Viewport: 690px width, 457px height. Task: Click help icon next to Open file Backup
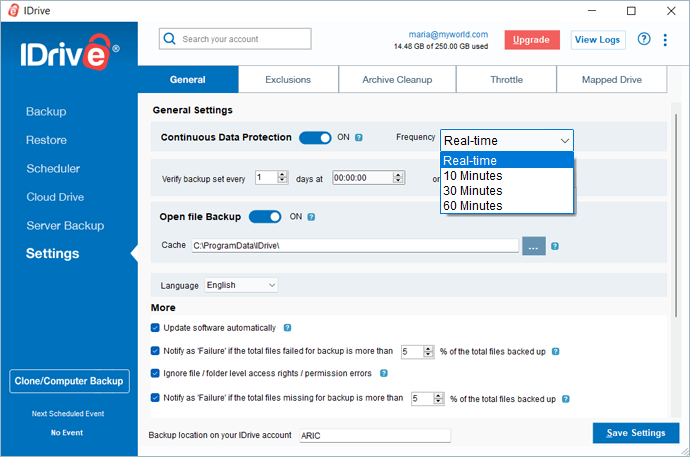(x=311, y=217)
